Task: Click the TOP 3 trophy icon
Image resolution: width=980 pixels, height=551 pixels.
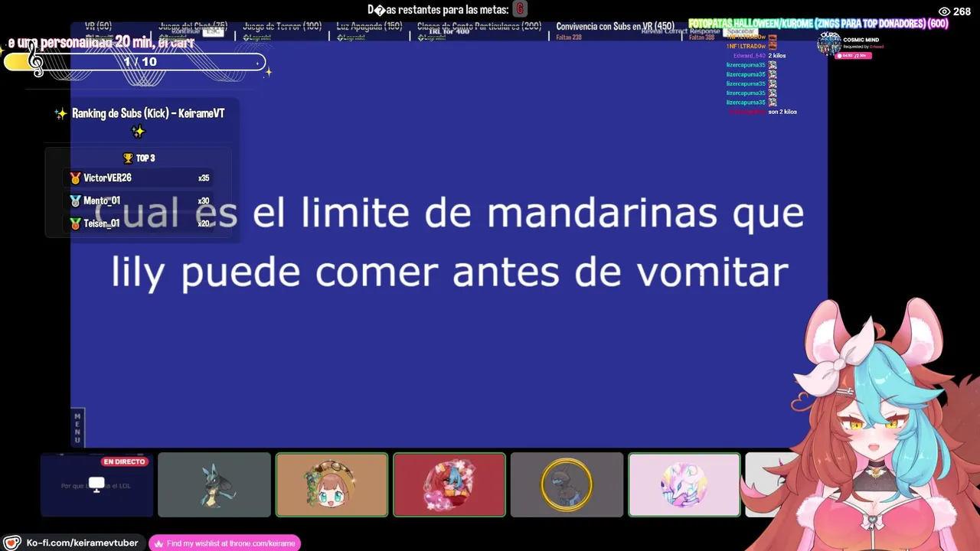Action: tap(128, 158)
